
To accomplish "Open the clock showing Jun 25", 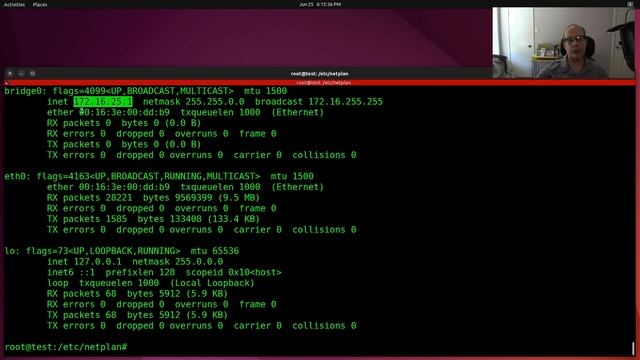I will click(x=320, y=4).
